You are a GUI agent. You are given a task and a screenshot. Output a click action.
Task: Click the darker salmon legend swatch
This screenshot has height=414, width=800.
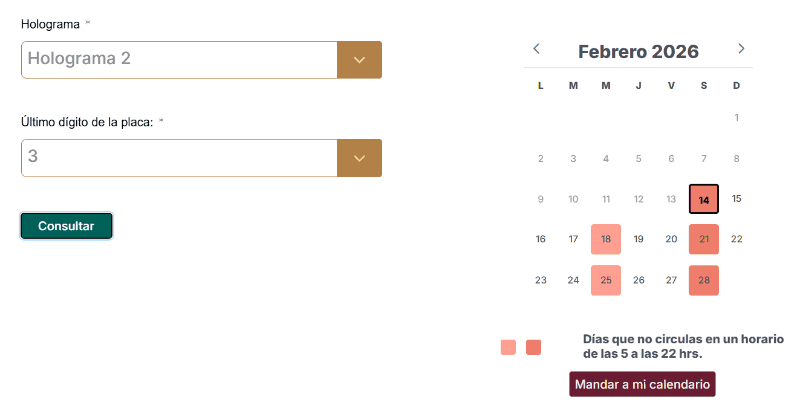click(x=534, y=347)
